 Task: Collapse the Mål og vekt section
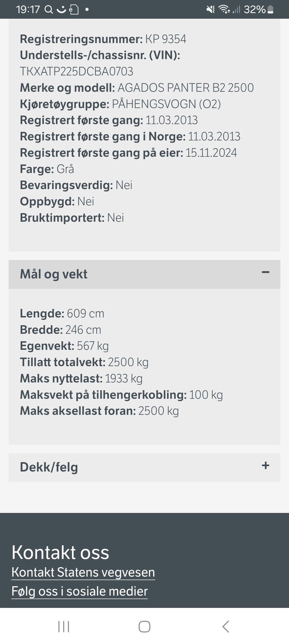pyautogui.click(x=144, y=274)
